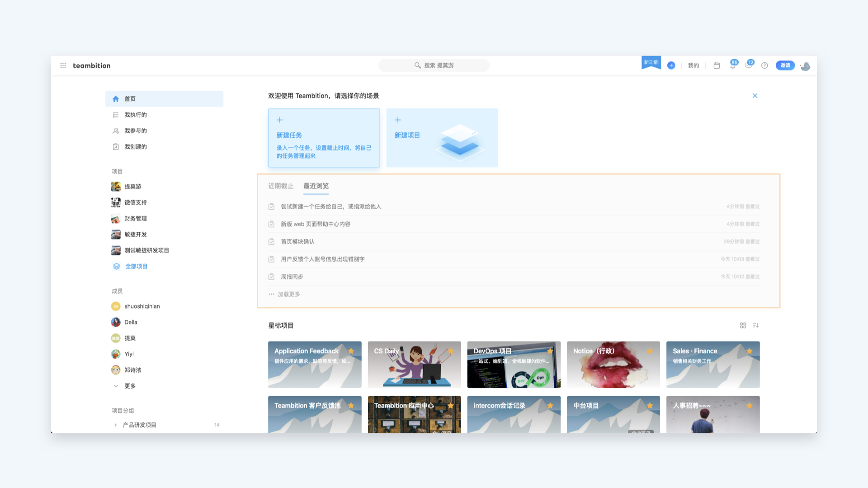Screen dimensions: 868x488
Task: Click the teambition logo
Action: 92,66
